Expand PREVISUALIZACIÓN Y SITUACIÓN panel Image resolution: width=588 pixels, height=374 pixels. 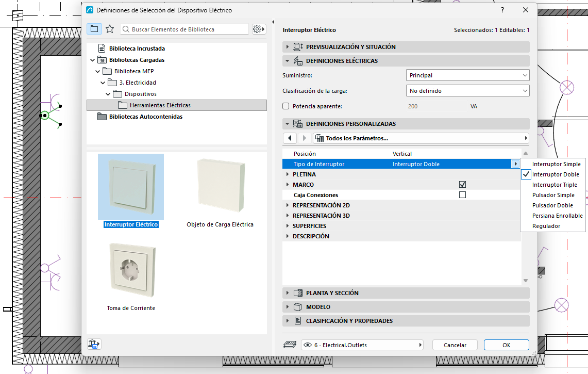(x=406, y=47)
